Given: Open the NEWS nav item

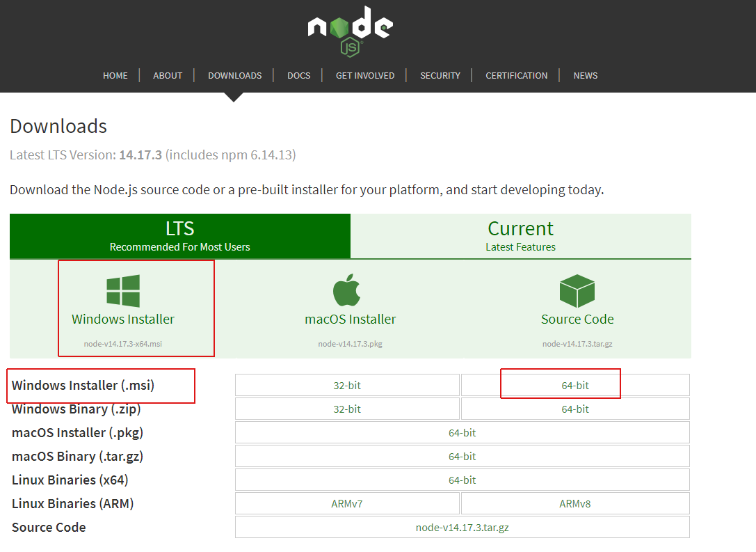Looking at the screenshot, I should [x=586, y=76].
